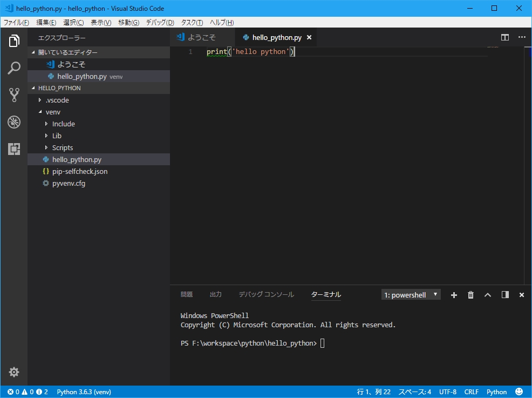Open the Search view in activity bar

coord(14,68)
